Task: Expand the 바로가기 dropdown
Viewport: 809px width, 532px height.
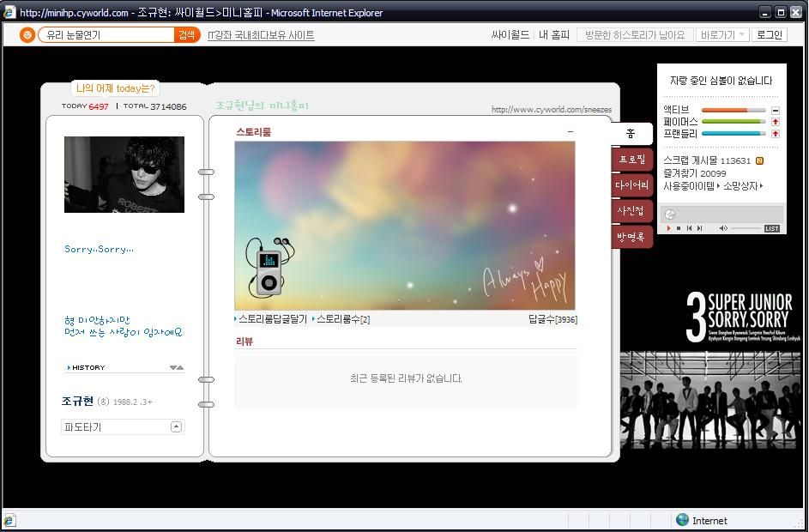Action: [721, 34]
